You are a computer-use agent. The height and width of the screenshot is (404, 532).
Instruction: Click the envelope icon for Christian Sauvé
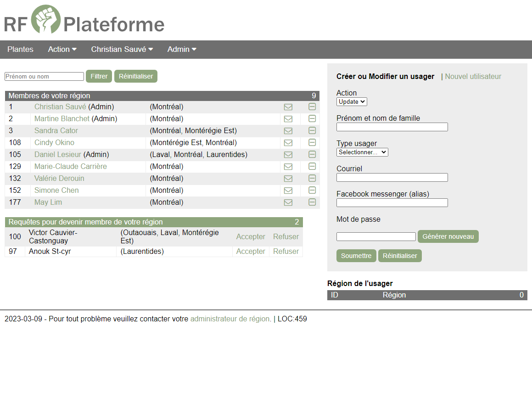288,107
